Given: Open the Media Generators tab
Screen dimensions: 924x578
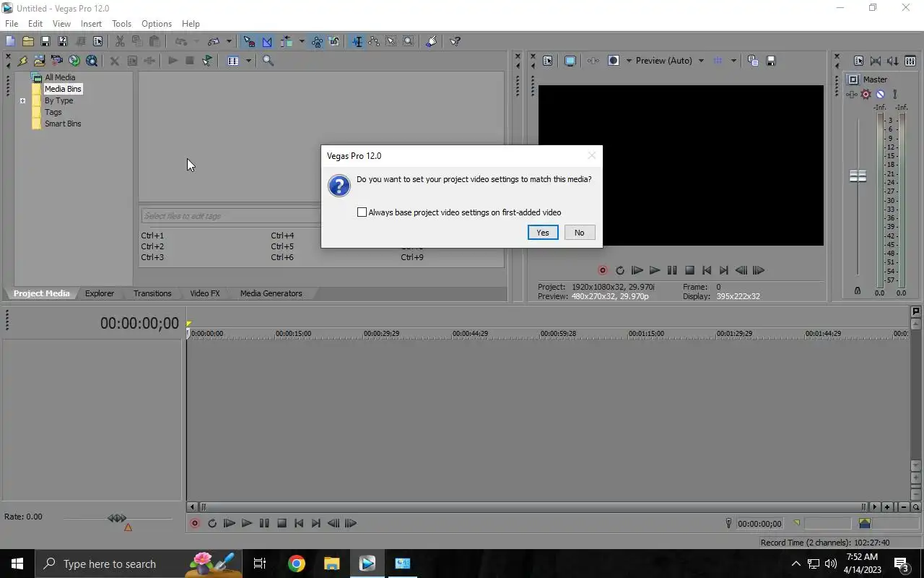Looking at the screenshot, I should pyautogui.click(x=271, y=293).
